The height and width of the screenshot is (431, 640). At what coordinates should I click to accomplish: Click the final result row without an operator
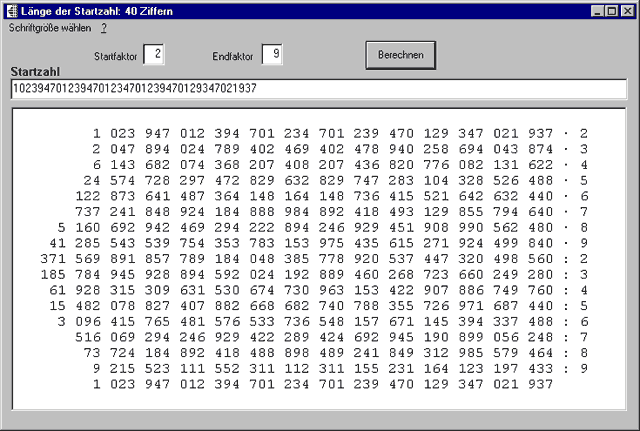pyautogui.click(x=323, y=384)
